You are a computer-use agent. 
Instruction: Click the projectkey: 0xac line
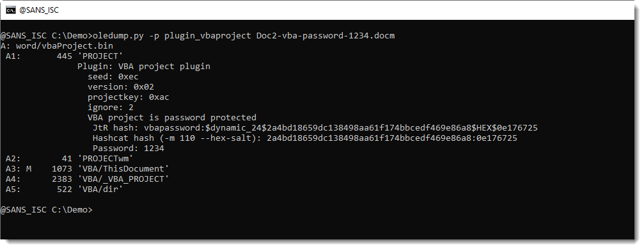click(x=129, y=97)
